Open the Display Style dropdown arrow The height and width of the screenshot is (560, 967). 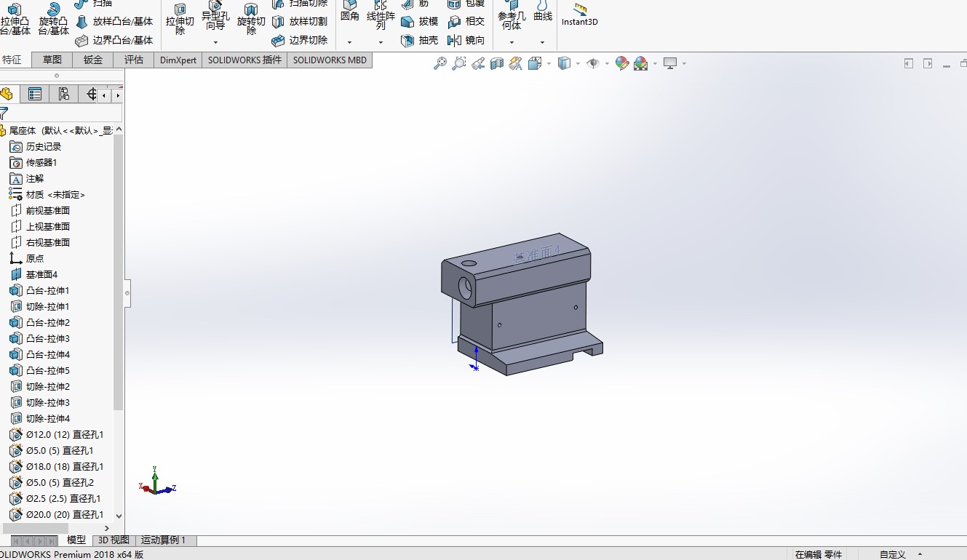coord(578,64)
